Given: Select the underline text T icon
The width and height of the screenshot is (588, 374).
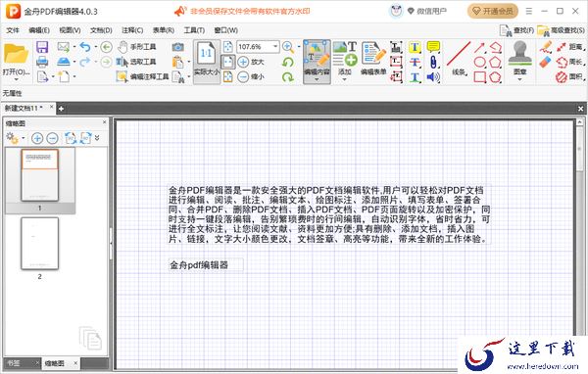Looking at the screenshot, I should click(x=415, y=77).
